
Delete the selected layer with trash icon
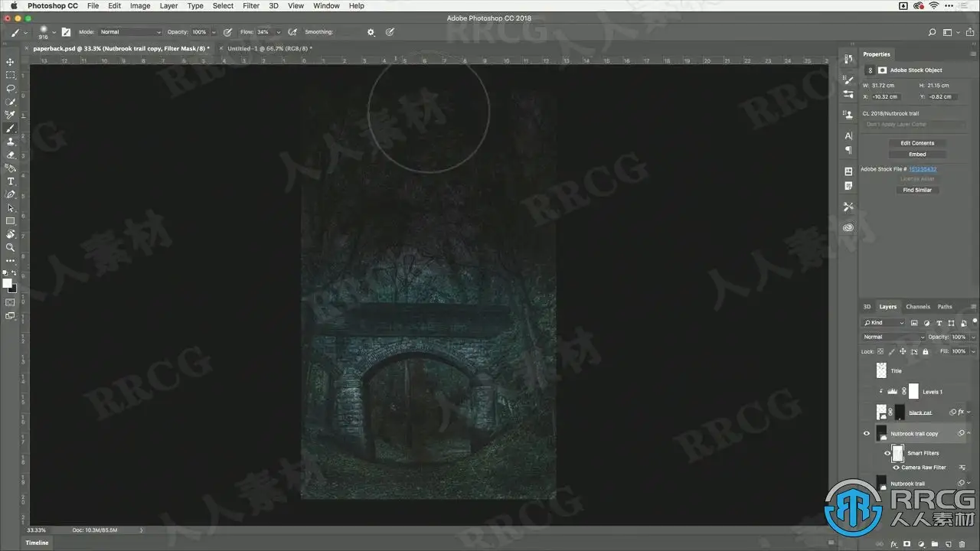[x=962, y=545]
